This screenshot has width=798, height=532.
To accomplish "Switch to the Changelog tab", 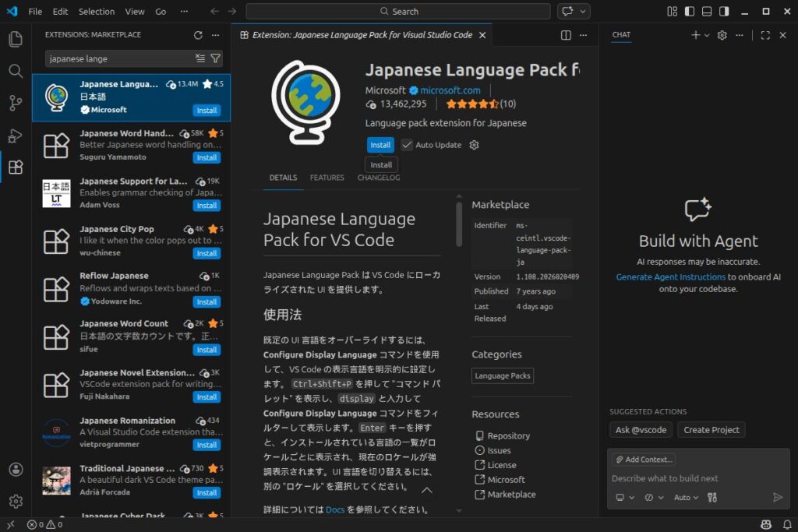I will click(379, 178).
